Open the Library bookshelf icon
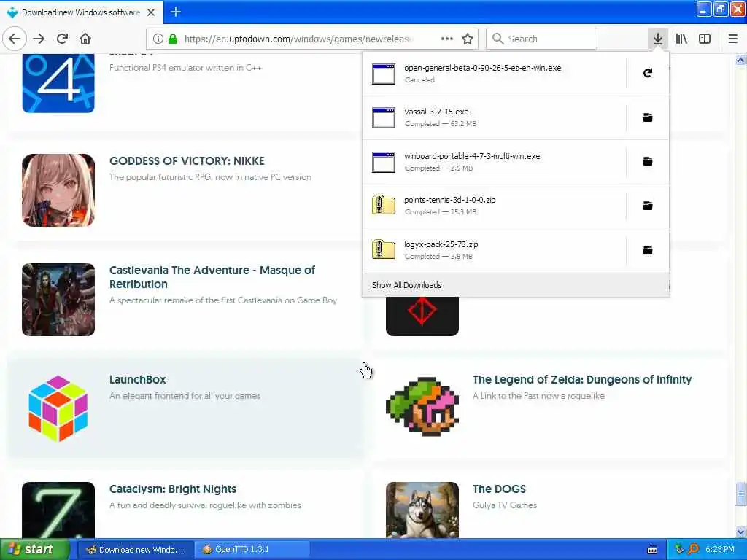This screenshot has height=560, width=747. click(681, 39)
